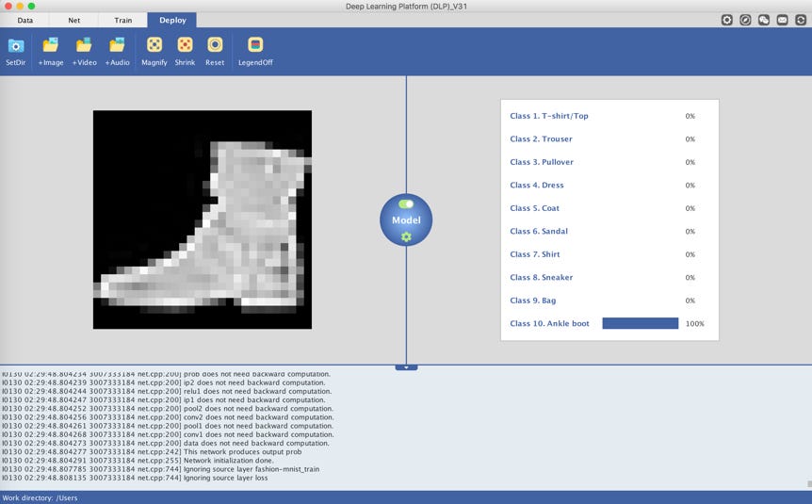Click the mail envelope icon

pyautogui.click(x=783, y=20)
